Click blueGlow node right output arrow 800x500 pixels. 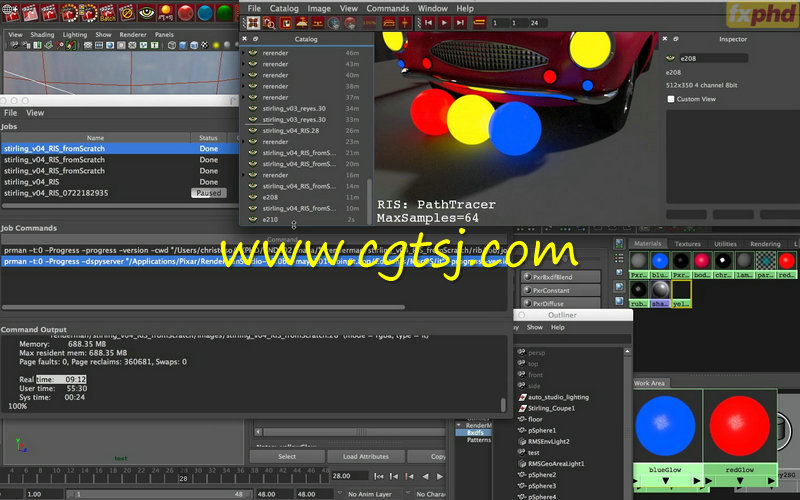pos(697,481)
